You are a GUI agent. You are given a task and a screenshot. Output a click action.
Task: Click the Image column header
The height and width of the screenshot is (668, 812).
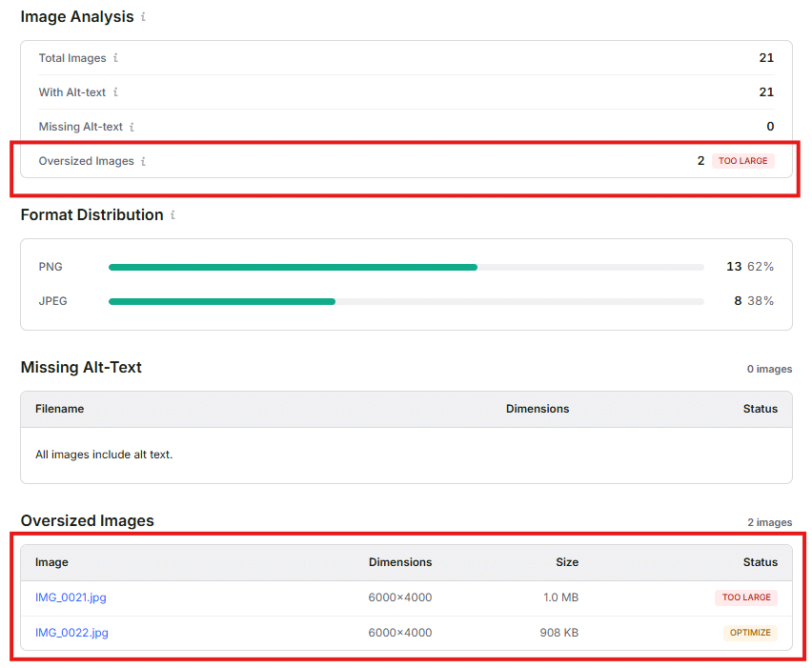point(51,562)
